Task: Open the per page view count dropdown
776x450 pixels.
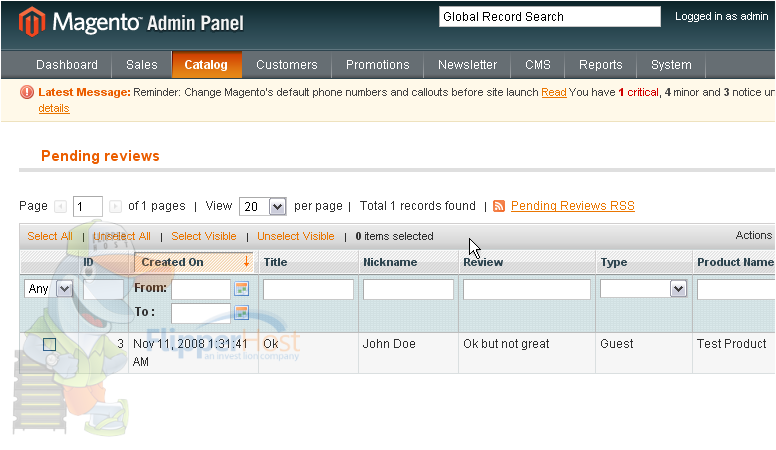Action: point(262,206)
